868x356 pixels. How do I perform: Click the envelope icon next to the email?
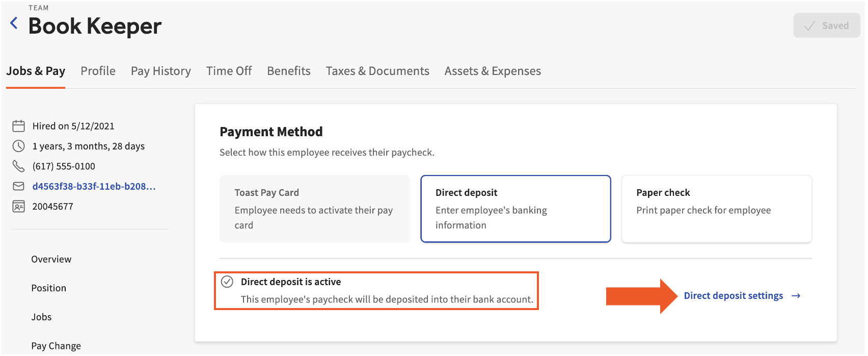tap(18, 186)
